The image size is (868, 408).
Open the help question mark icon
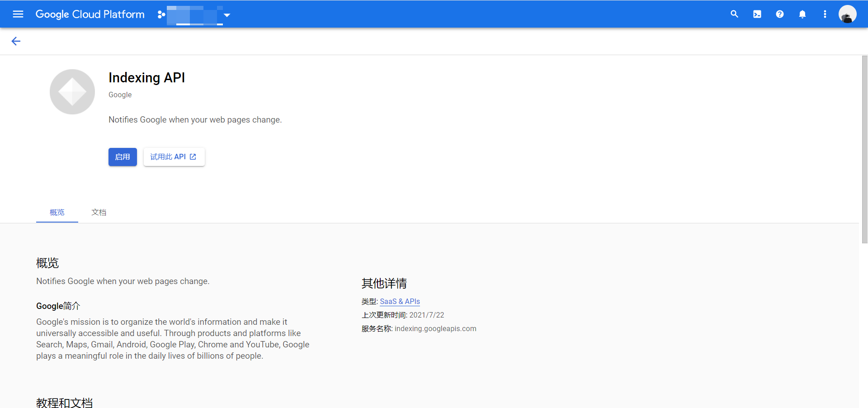point(779,14)
